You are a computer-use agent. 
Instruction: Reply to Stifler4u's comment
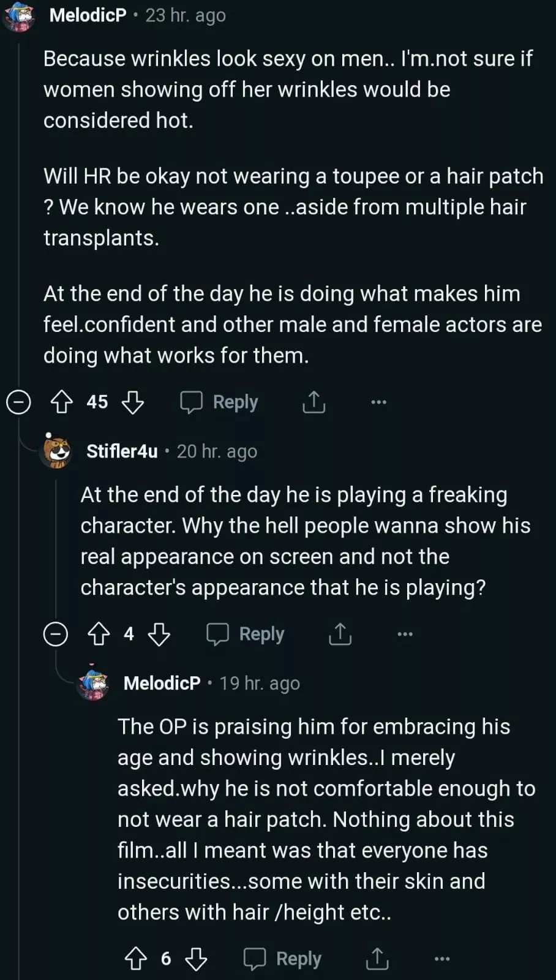(246, 634)
